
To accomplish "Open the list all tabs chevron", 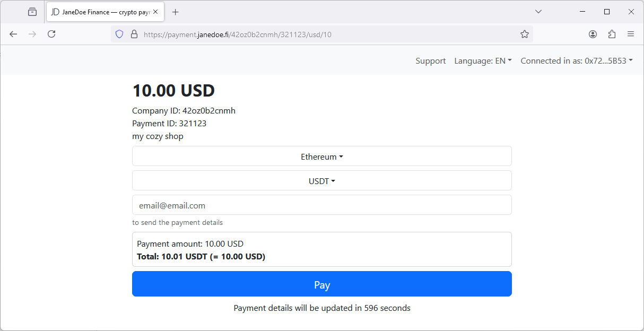I will [x=538, y=12].
